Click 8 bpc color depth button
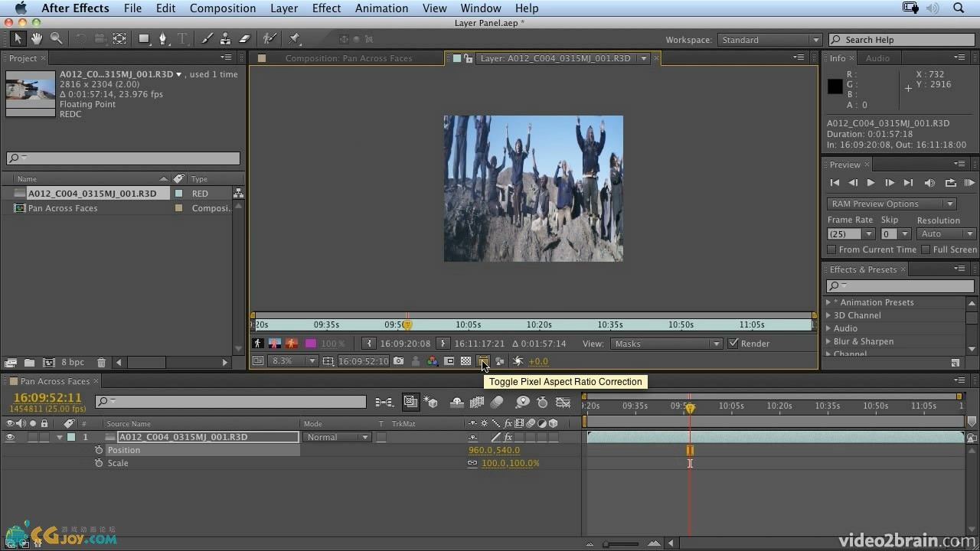 click(73, 362)
